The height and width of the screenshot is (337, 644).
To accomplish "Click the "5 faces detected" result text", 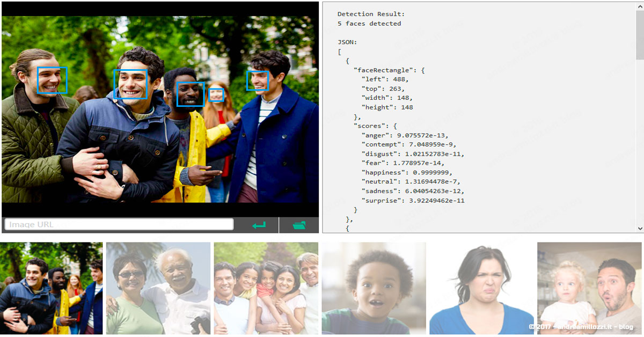I will coord(369,24).
